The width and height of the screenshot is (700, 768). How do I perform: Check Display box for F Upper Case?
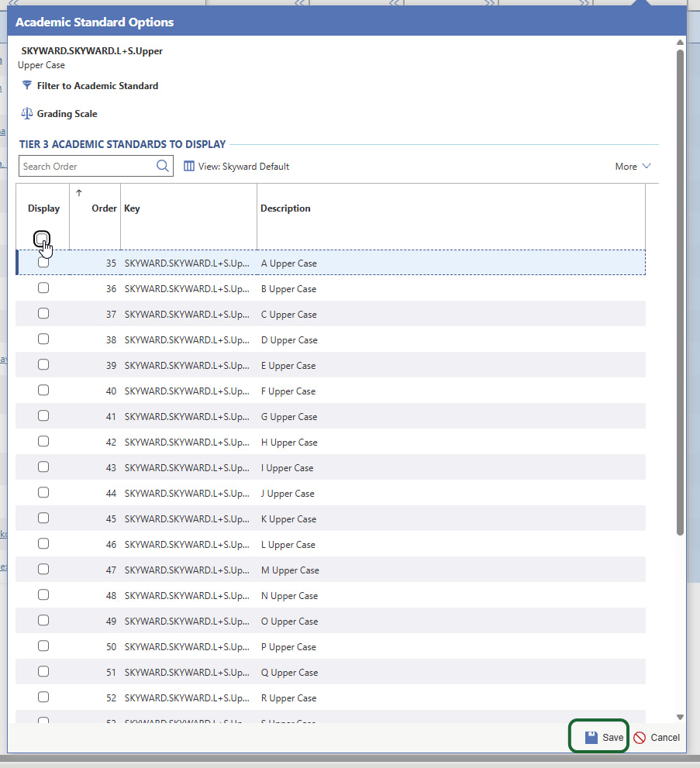pos(43,391)
